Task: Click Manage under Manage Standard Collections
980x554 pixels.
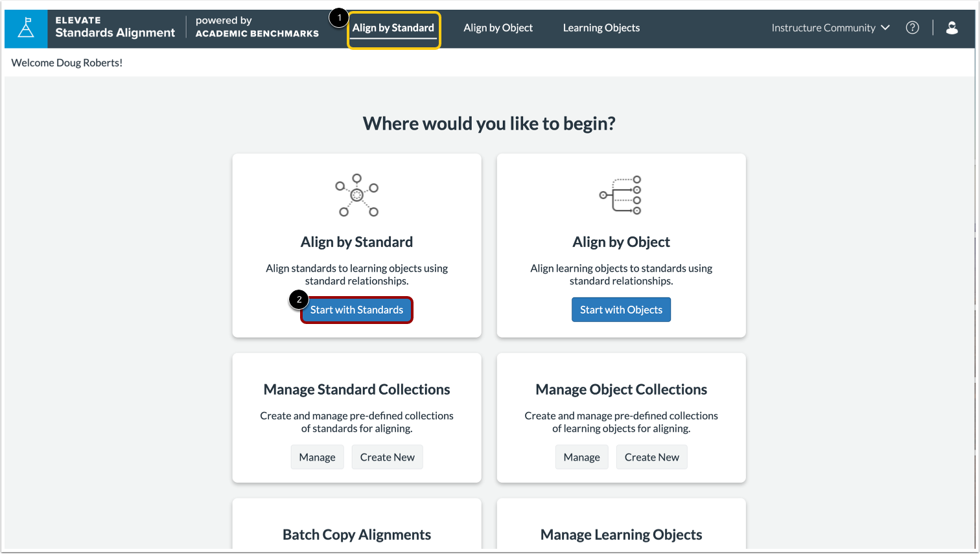Action: tap(317, 457)
